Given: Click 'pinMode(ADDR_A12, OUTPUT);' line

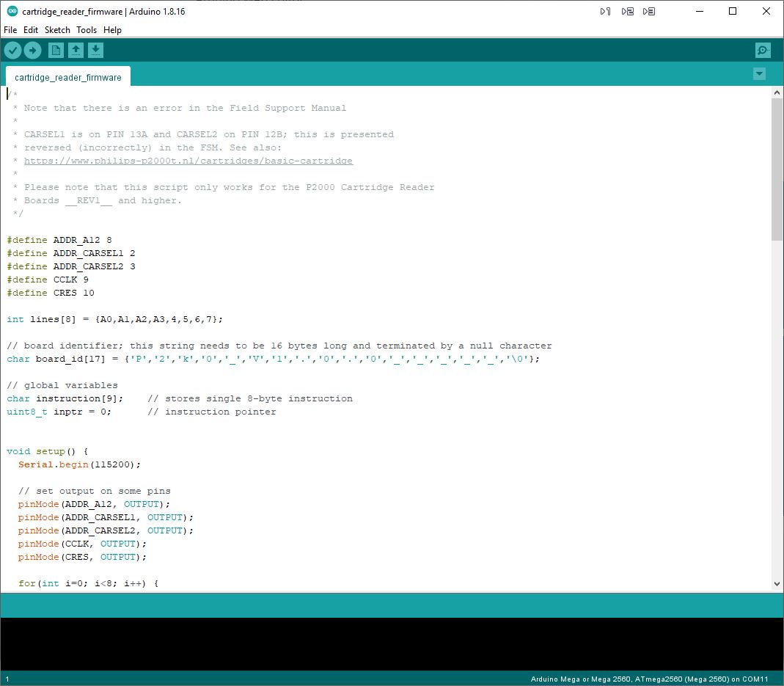Looking at the screenshot, I should (x=94, y=504).
